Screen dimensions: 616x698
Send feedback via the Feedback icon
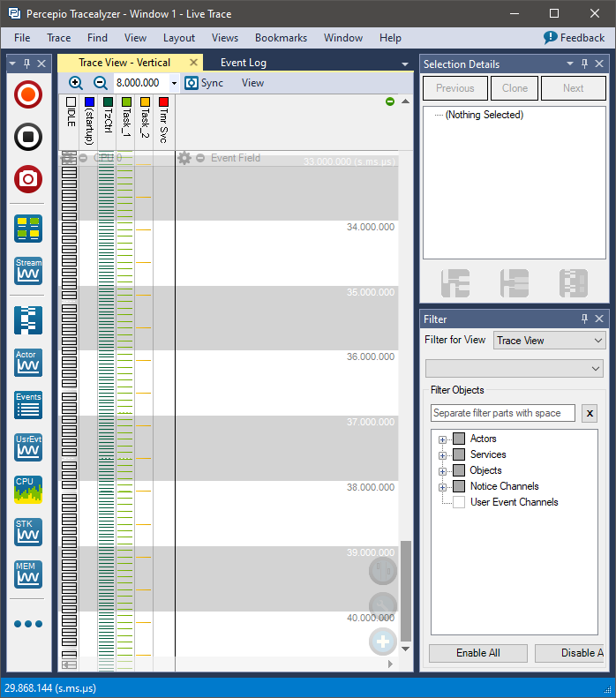coord(551,38)
